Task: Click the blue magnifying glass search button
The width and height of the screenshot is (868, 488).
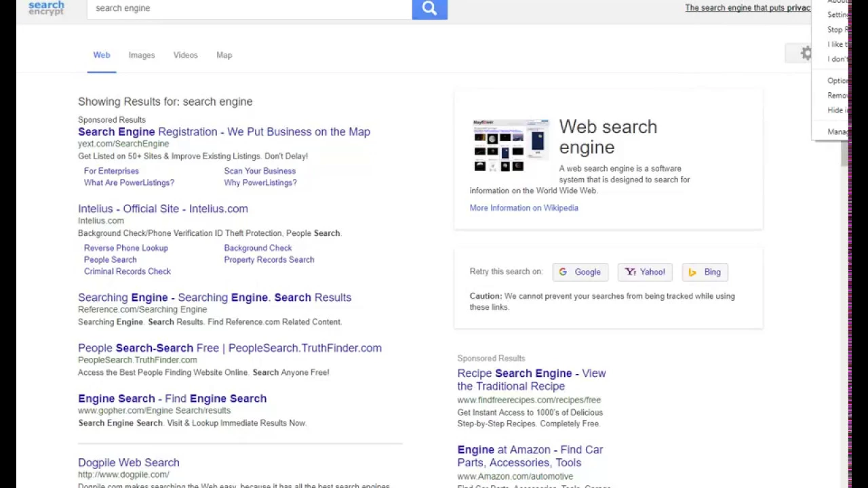Action: click(429, 8)
